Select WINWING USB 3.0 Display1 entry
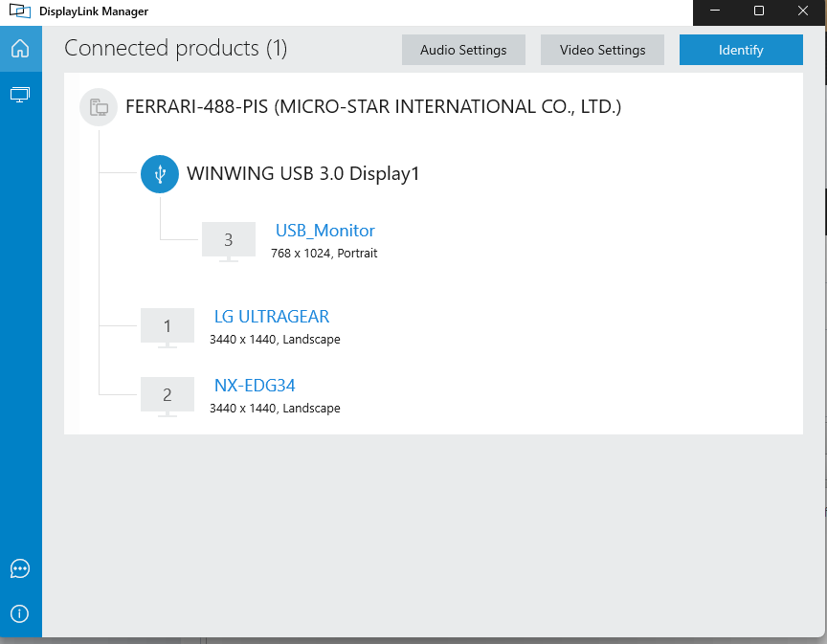This screenshot has width=827, height=644. [302, 173]
